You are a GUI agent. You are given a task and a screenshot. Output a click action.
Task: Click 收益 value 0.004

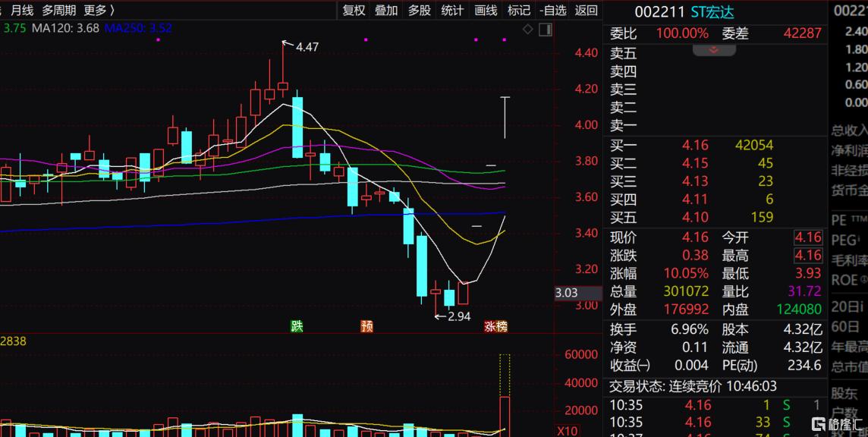tap(691, 365)
